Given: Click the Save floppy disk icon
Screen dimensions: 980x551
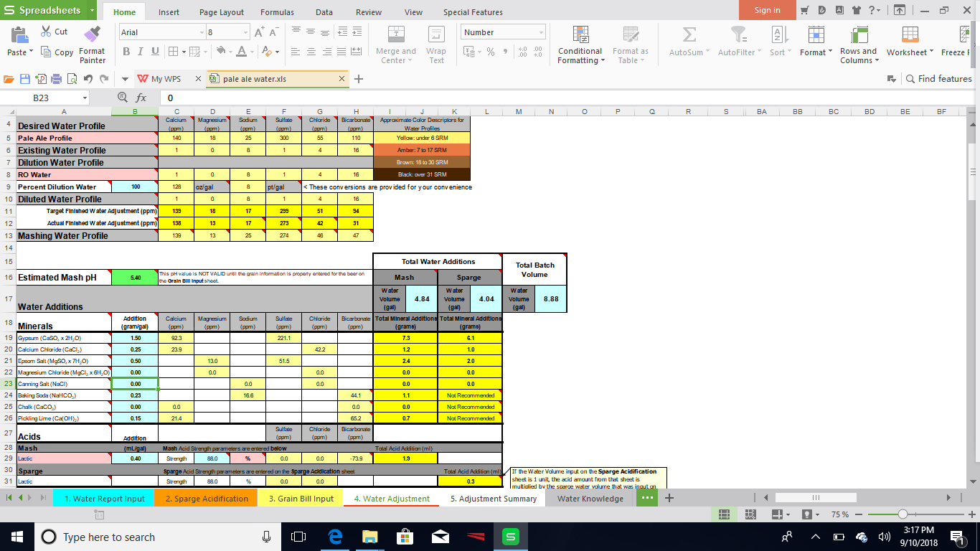Looking at the screenshot, I should [x=25, y=79].
